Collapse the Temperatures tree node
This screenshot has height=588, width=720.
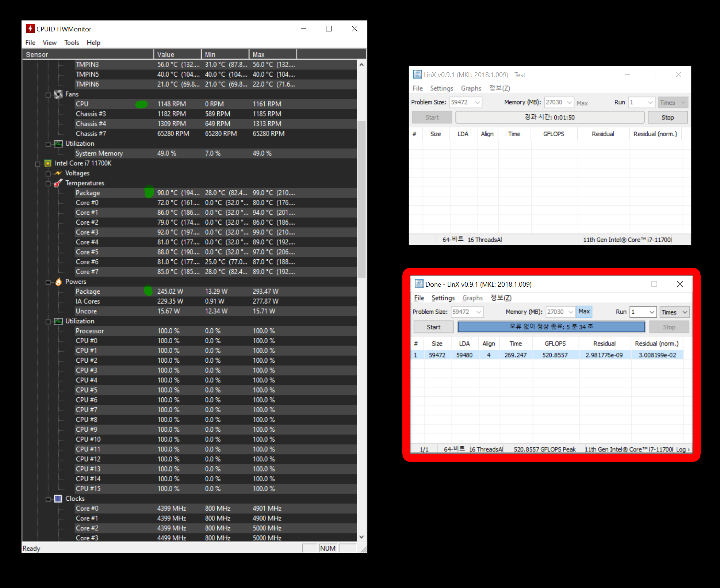(x=48, y=184)
